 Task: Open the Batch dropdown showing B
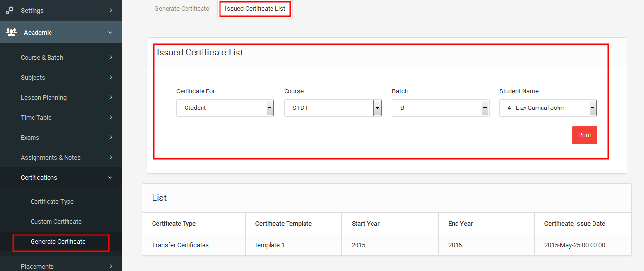[x=441, y=108]
